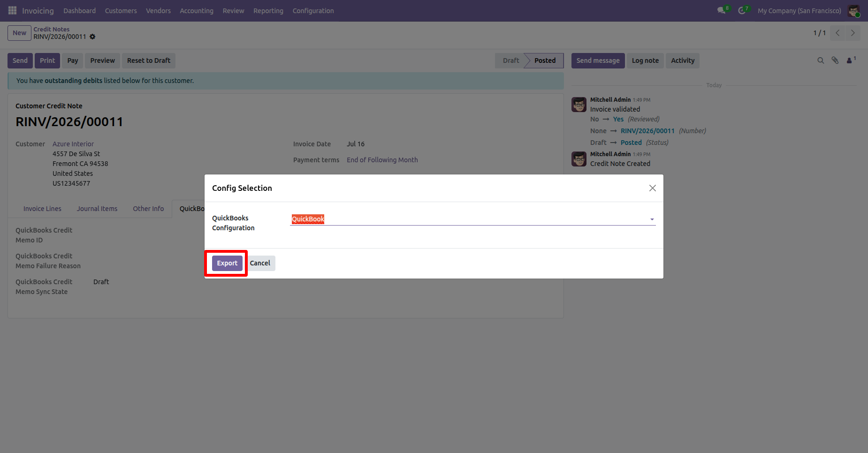Open the Configuration menu

point(313,11)
